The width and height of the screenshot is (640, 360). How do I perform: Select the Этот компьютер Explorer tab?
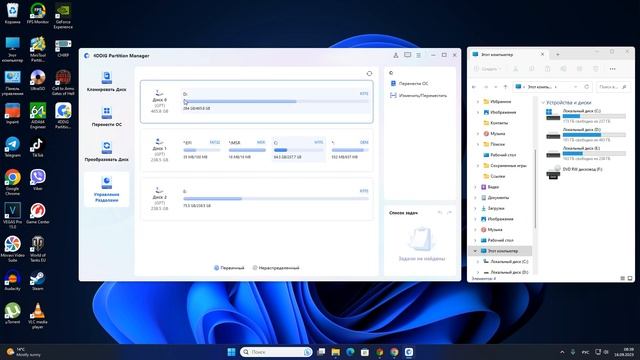[x=508, y=54]
